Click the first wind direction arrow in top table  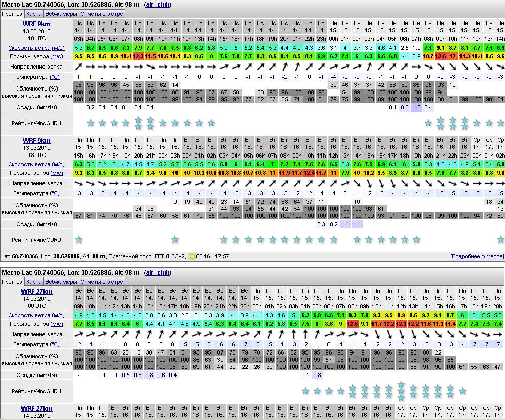coord(78,67)
